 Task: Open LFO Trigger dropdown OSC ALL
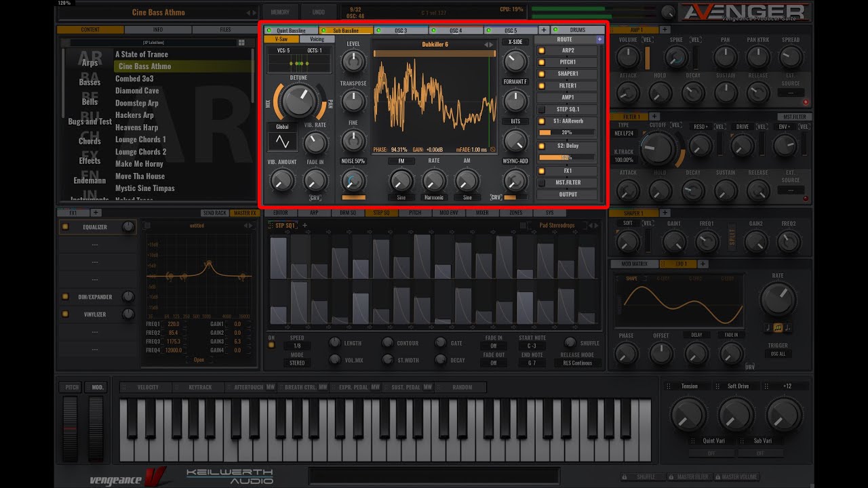click(778, 354)
